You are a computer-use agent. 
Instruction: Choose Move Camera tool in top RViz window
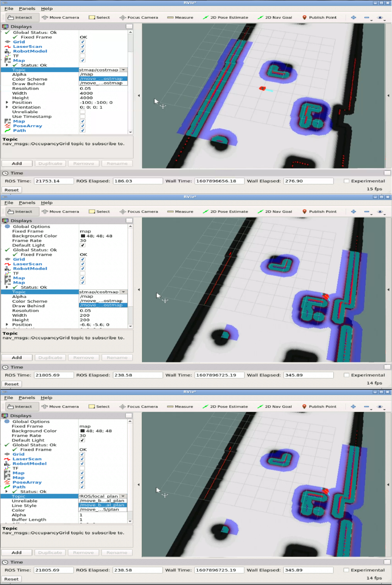click(60, 18)
